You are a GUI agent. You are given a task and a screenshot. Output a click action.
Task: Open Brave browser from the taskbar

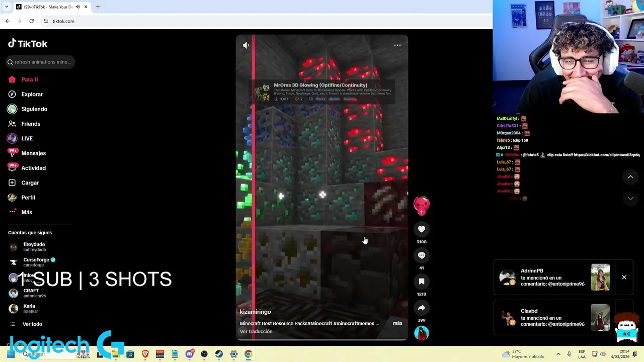pos(145,354)
